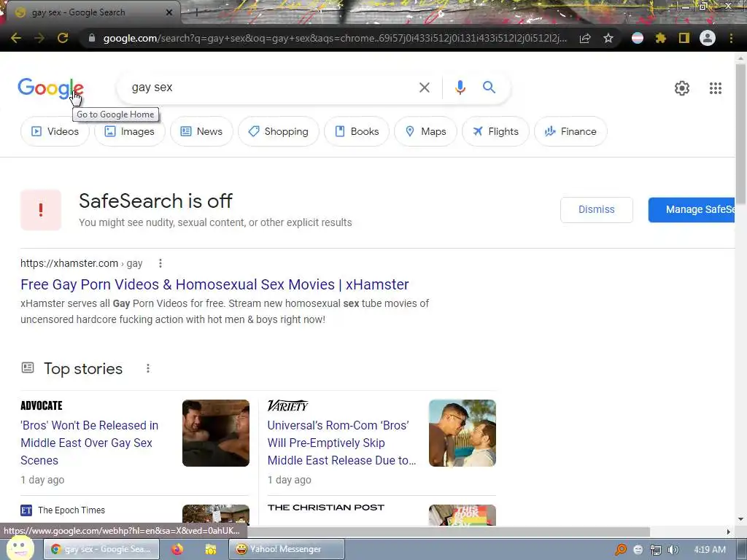Open the three-dot menu beside Top stories
Image resolution: width=747 pixels, height=560 pixels.
tap(148, 368)
